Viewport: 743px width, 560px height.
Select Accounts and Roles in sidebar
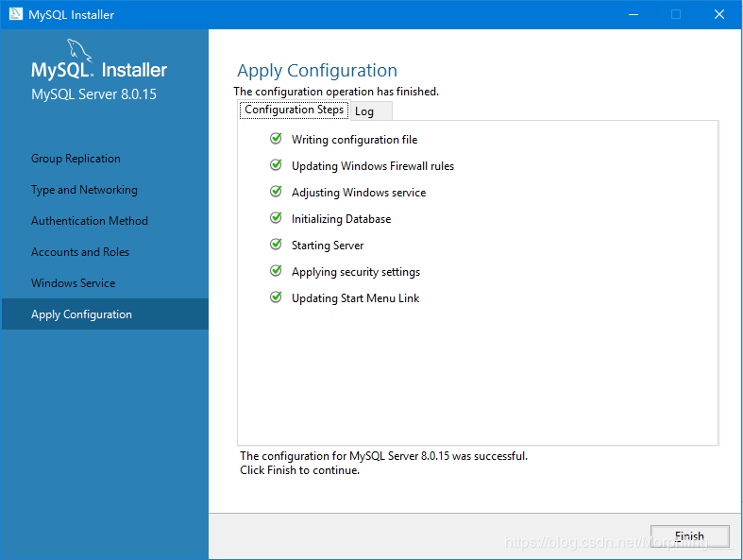80,252
